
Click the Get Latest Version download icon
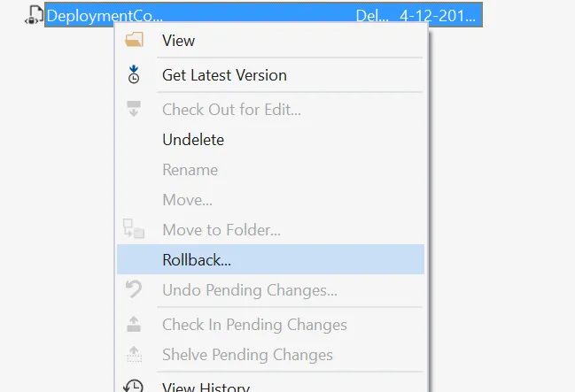click(134, 75)
